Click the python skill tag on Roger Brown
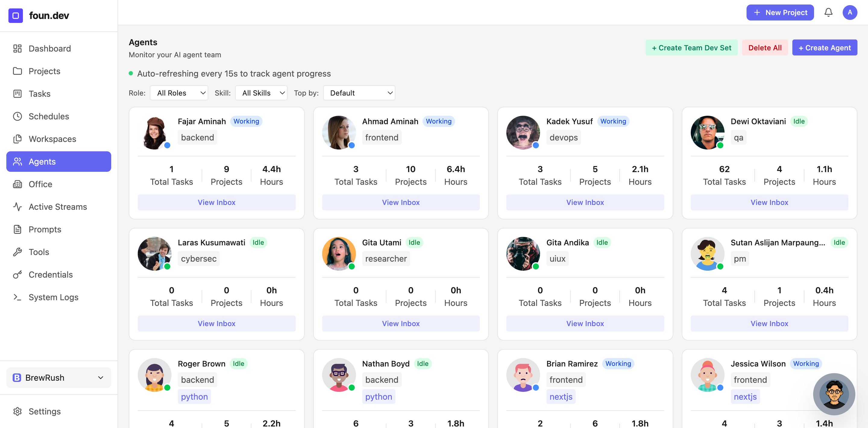Screen dimensions: 868x428 click(x=194, y=396)
